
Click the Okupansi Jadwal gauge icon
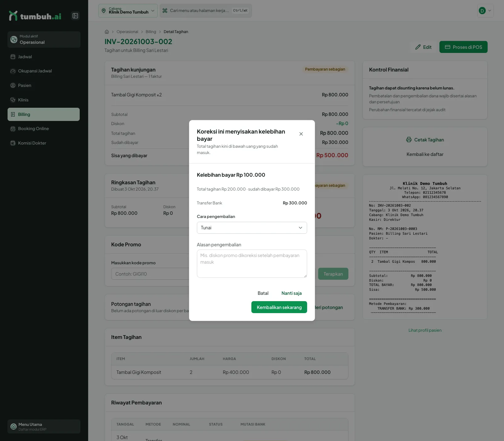point(13,71)
